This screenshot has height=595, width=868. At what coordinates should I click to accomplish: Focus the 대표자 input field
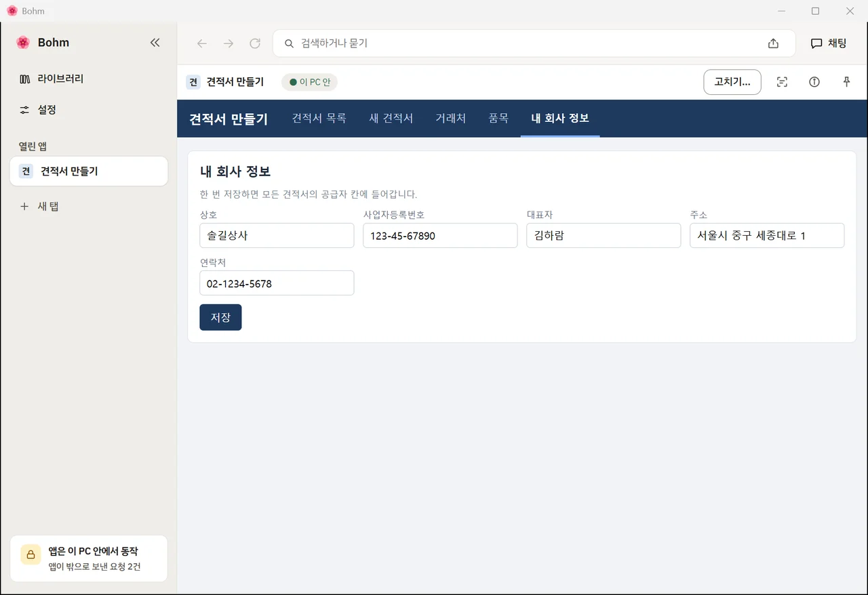pyautogui.click(x=604, y=236)
